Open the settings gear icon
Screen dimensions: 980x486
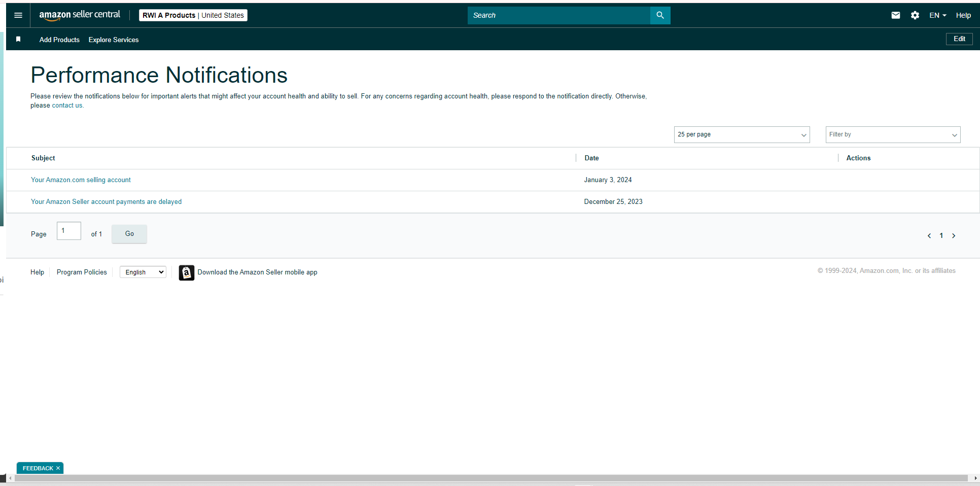[x=915, y=15]
